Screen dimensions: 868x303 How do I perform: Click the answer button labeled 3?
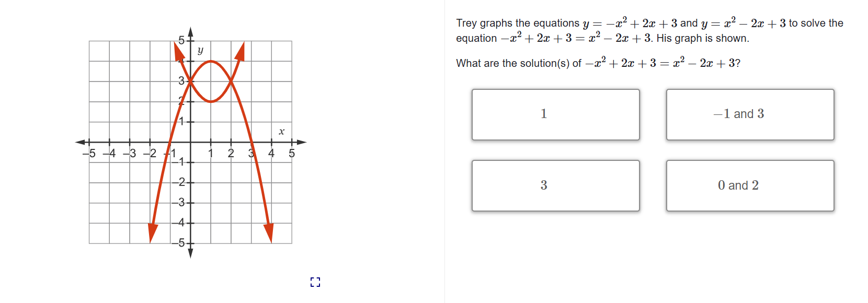(x=555, y=185)
